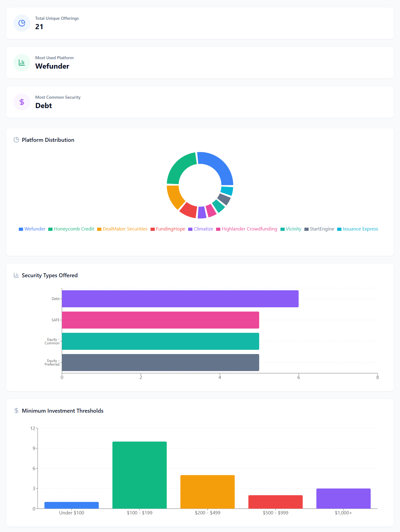
Task: Click the Total Unique Offerings label
Action: (57, 18)
